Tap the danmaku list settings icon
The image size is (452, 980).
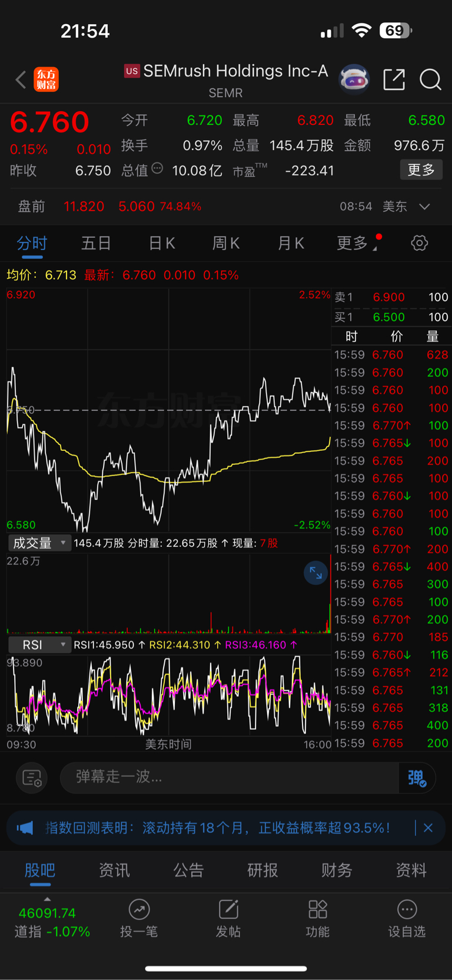point(32,778)
